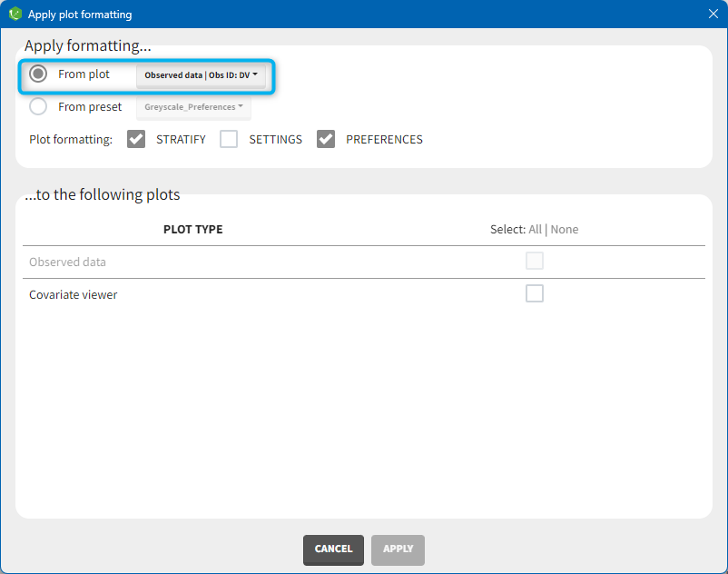Image resolution: width=728 pixels, height=574 pixels.
Task: Tick the Covariate viewer row checkbox
Action: (535, 293)
